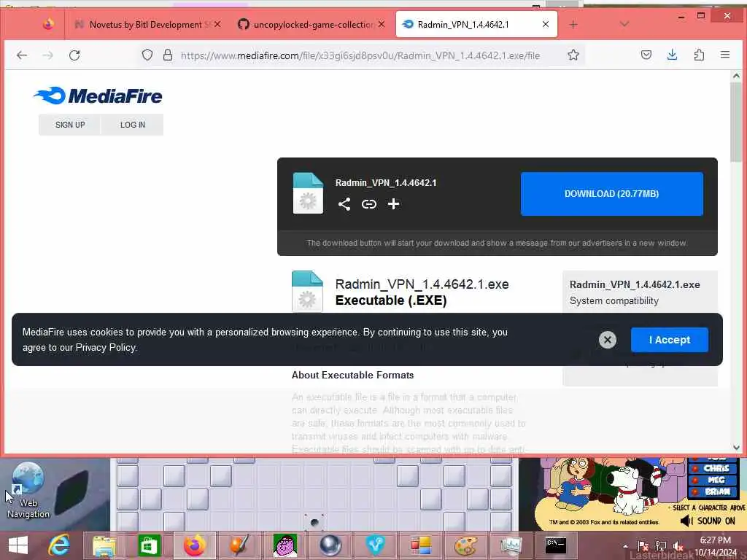
Task: Open the paint palette taskbar icon
Action: 465,545
